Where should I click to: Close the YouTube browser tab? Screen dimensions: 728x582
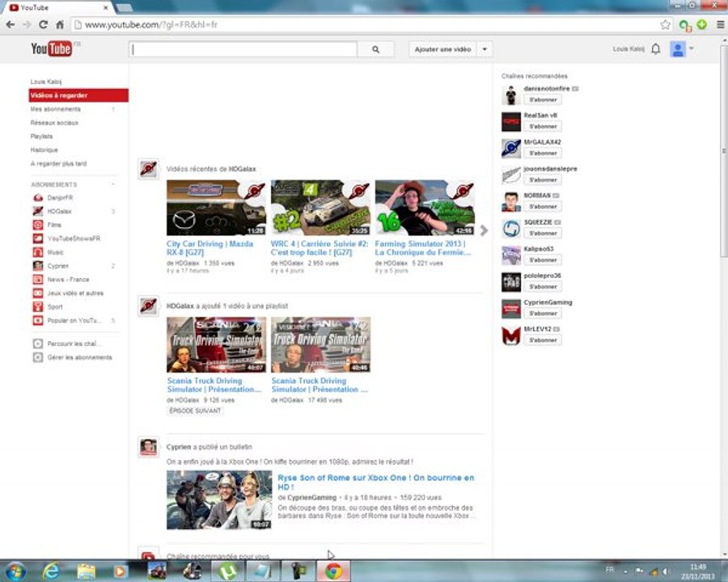pyautogui.click(x=105, y=8)
